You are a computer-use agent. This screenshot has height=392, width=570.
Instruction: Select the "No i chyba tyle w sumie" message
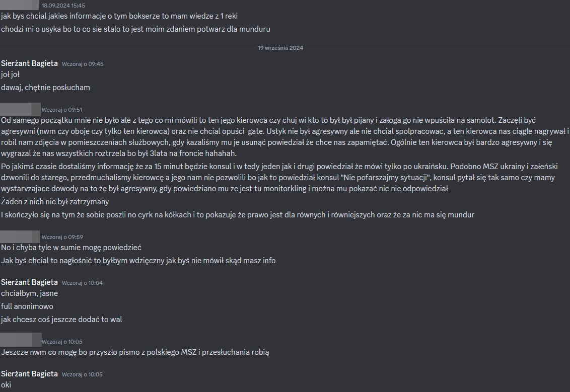(71, 248)
